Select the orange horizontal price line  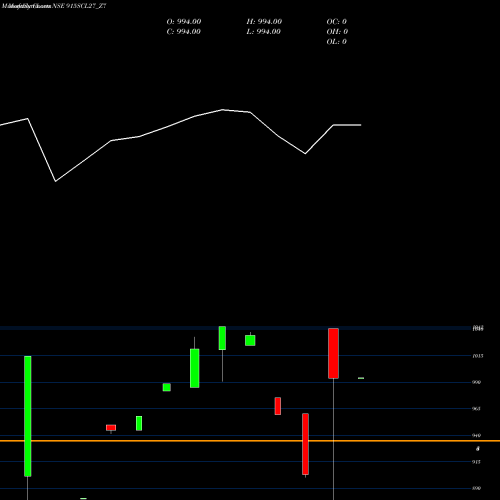pos(250,441)
